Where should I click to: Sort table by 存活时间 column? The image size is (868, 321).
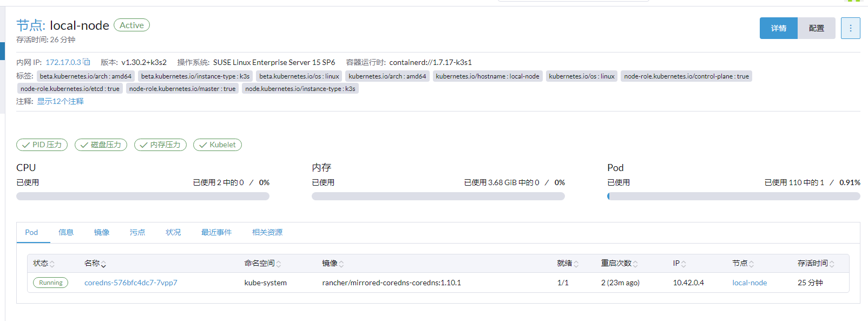coord(816,264)
